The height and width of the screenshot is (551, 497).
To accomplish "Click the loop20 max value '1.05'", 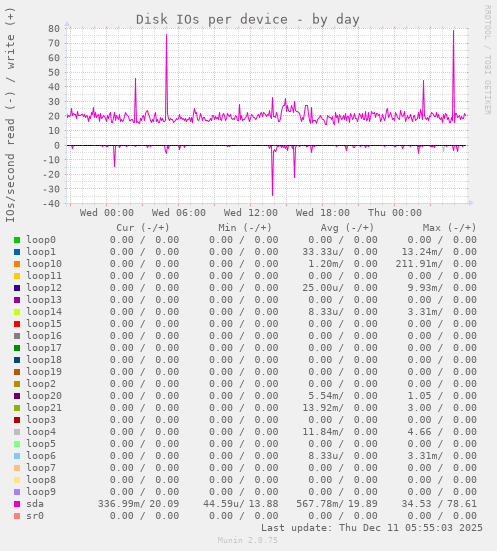I will tap(419, 396).
